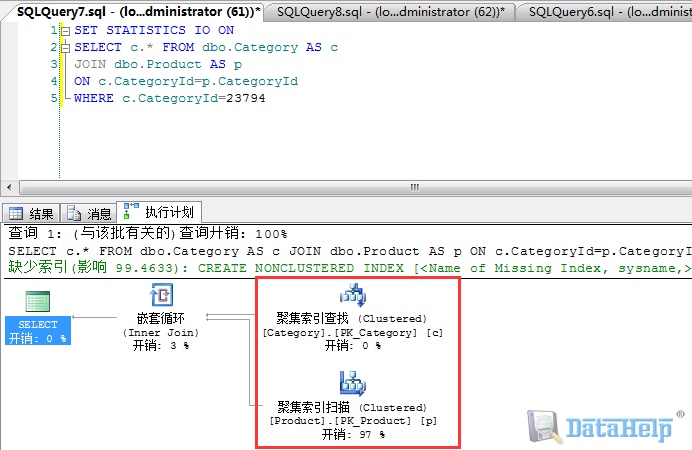692x450 pixels.
Task: Click the messages icon on 消息 tab
Action: (74, 214)
